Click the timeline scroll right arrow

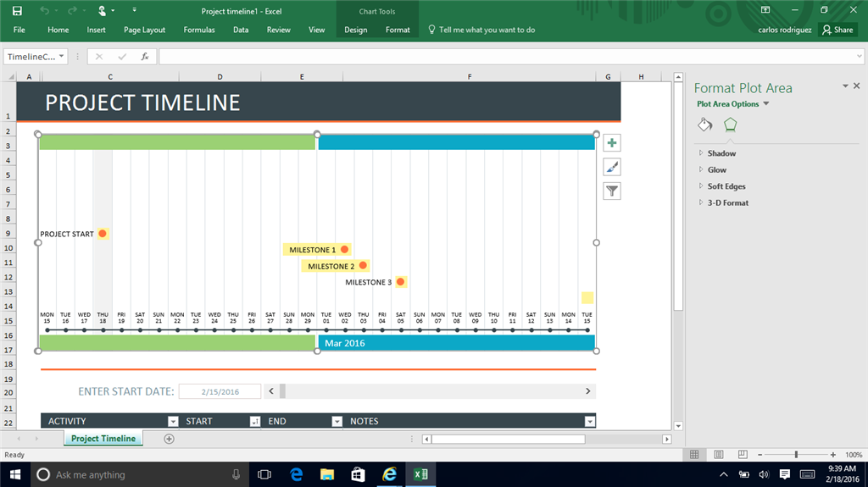tap(588, 391)
